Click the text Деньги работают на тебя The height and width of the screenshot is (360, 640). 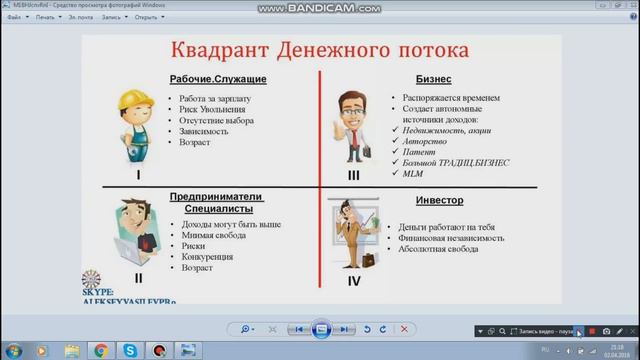click(447, 227)
